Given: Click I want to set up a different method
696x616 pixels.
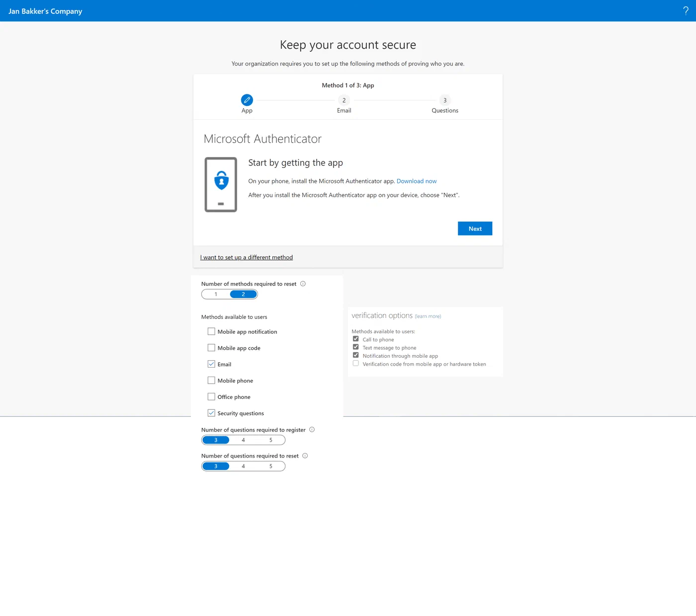Looking at the screenshot, I should coord(247,257).
